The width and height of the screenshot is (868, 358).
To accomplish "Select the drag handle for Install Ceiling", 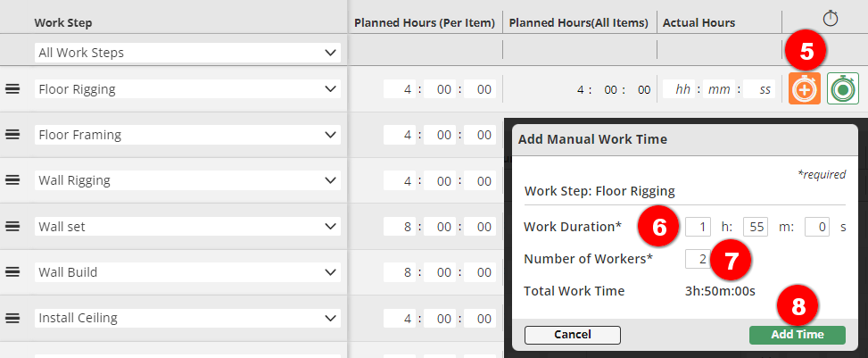I will pyautogui.click(x=12, y=317).
